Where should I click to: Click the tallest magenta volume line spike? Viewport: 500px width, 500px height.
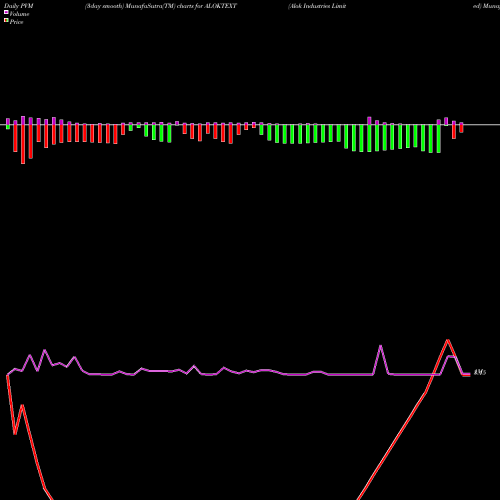381,347
